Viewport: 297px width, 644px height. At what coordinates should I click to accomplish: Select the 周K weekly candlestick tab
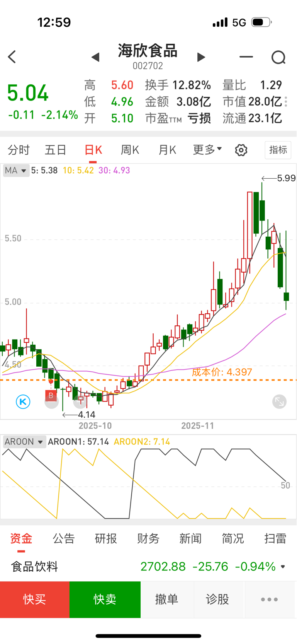tap(130, 150)
